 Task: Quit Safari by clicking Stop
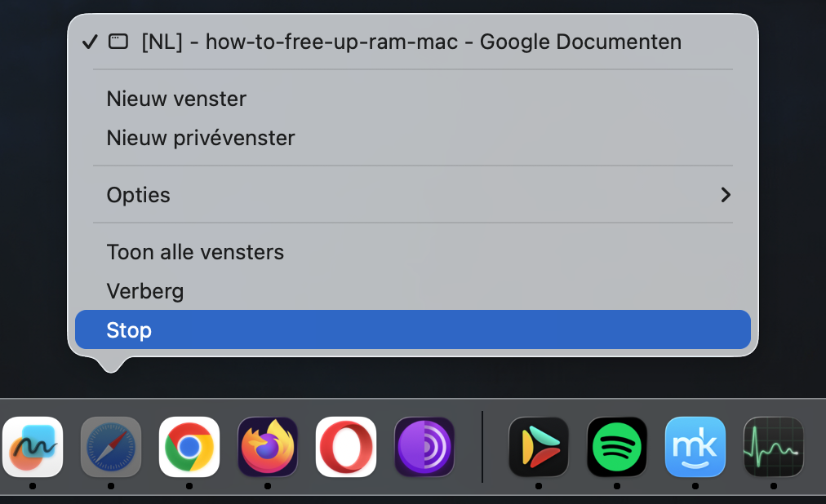(x=128, y=329)
